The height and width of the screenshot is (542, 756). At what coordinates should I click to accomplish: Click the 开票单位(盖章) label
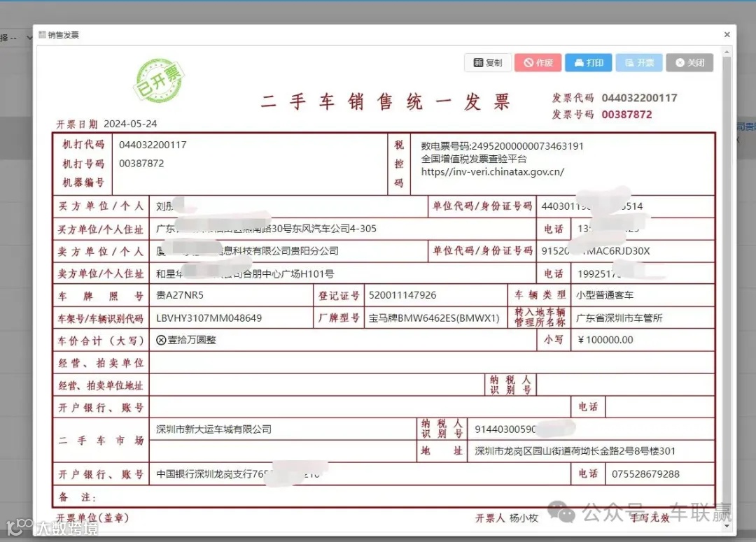pos(92,518)
